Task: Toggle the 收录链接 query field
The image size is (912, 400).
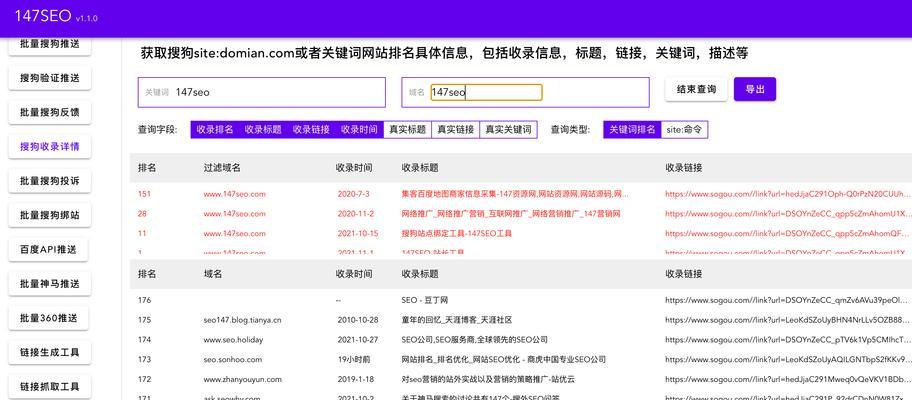Action: [311, 130]
